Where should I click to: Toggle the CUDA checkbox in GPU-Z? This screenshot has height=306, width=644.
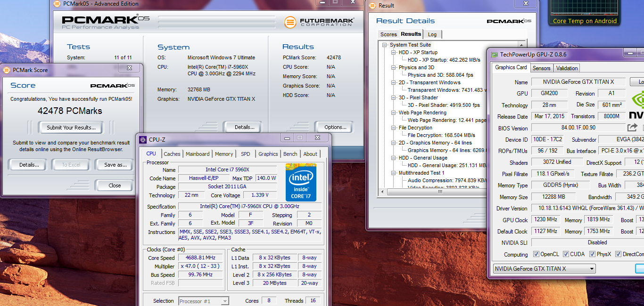[566, 254]
